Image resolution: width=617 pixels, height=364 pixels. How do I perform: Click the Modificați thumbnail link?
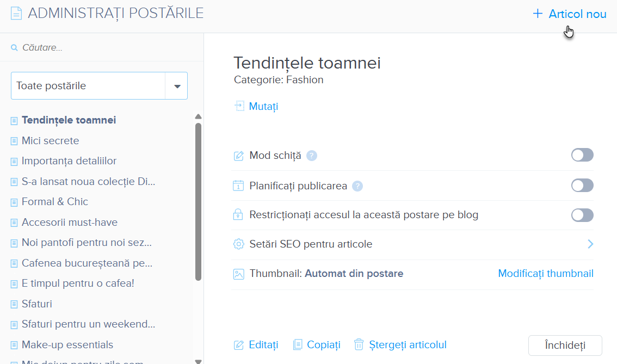pos(546,274)
